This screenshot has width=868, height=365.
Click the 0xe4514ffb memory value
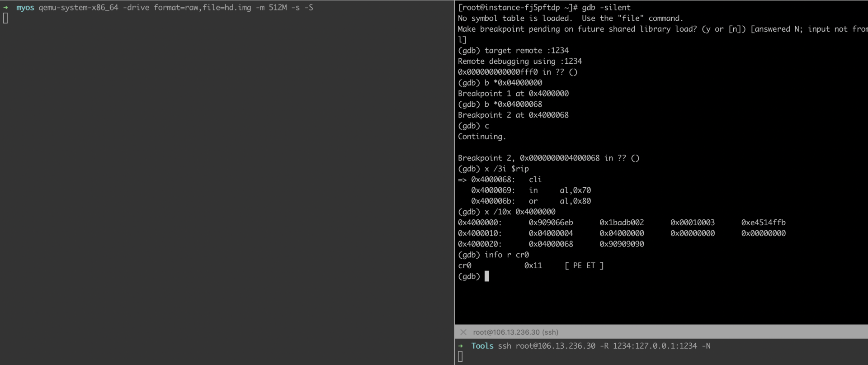[x=763, y=223]
